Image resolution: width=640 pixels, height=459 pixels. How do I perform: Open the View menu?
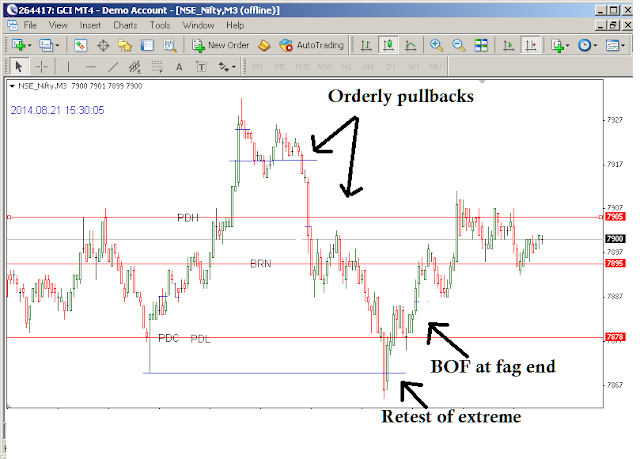pyautogui.click(x=58, y=25)
